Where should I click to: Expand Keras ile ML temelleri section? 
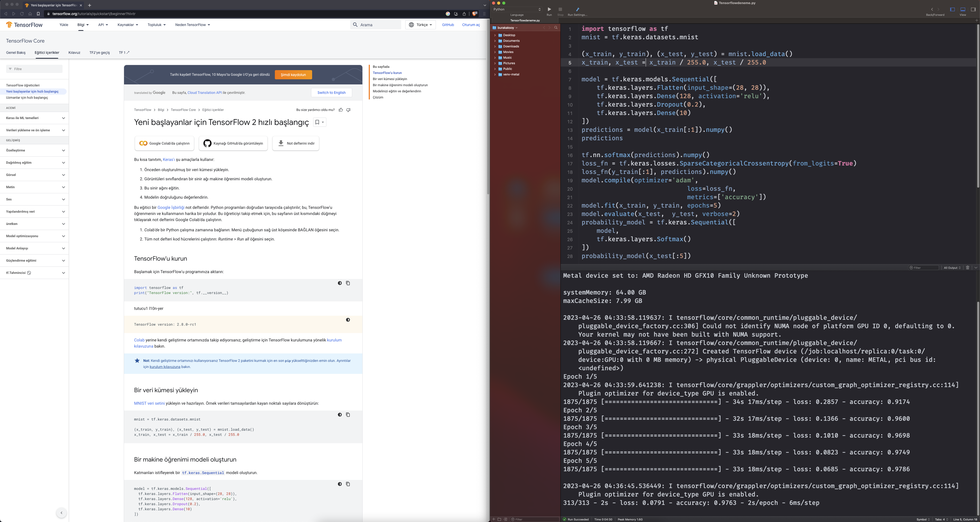click(63, 118)
